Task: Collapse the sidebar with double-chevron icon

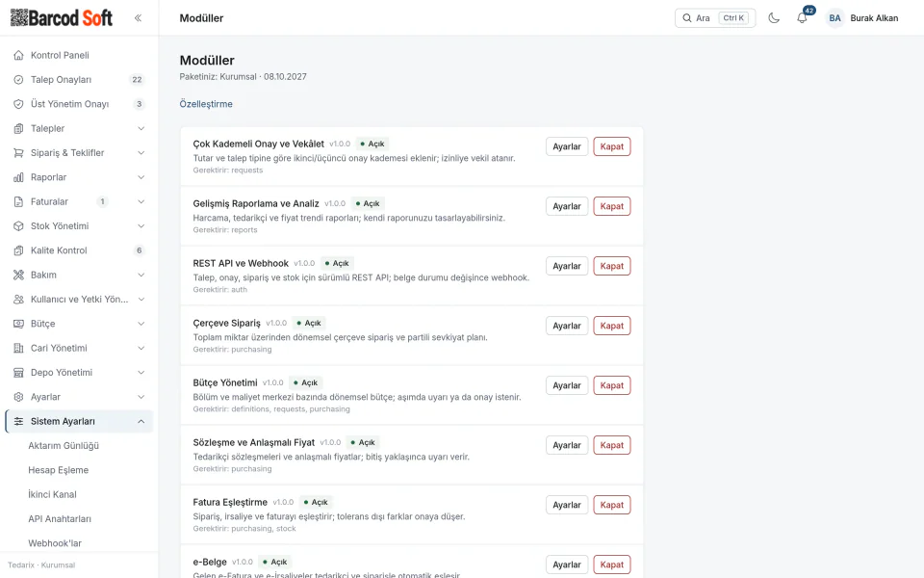Action: click(x=138, y=17)
